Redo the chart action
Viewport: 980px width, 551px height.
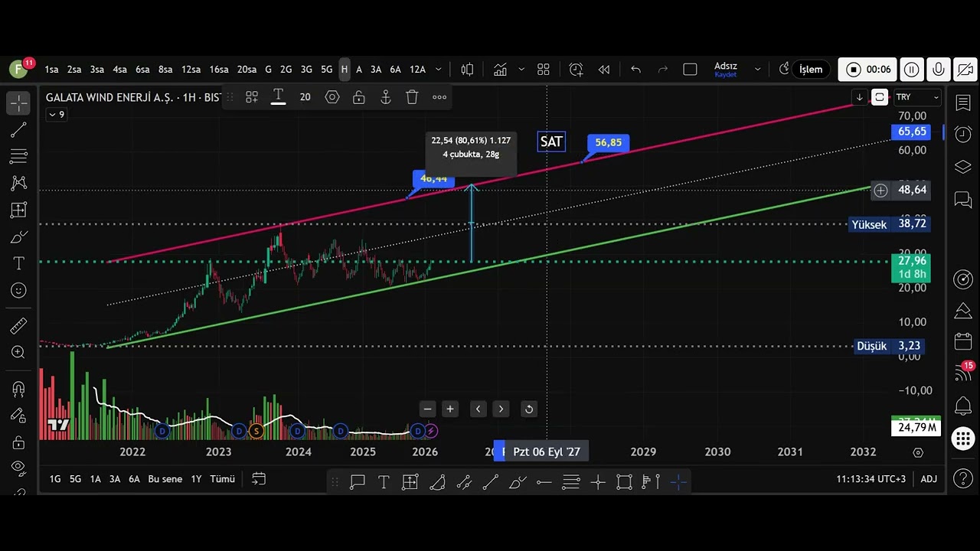663,70
